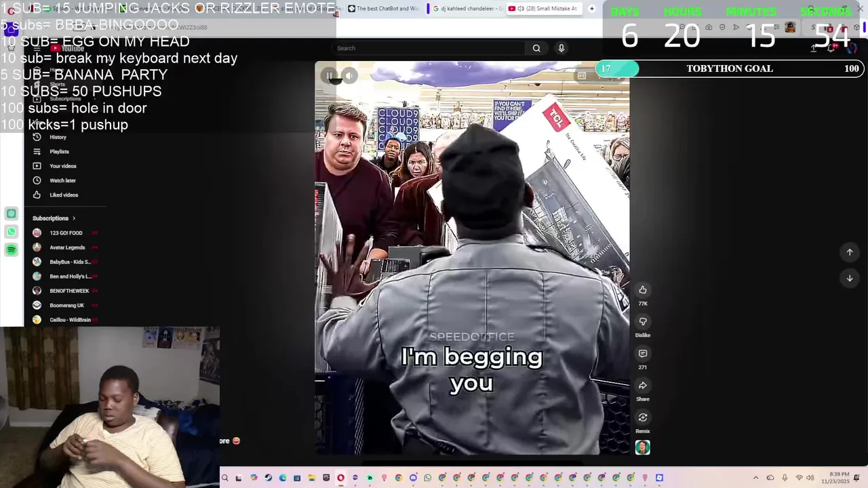Open History in YouTube sidebar
The width and height of the screenshot is (868, 488).
click(x=58, y=138)
